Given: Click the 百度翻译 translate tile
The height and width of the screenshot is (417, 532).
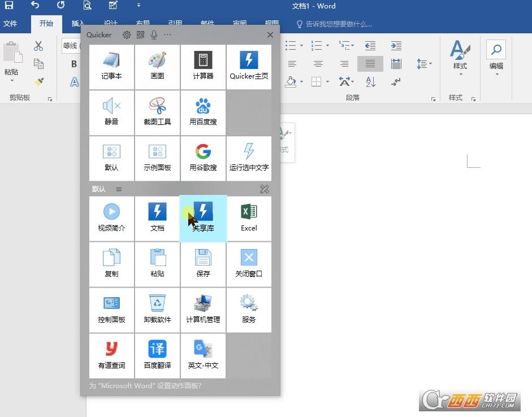Looking at the screenshot, I should click(x=157, y=355).
